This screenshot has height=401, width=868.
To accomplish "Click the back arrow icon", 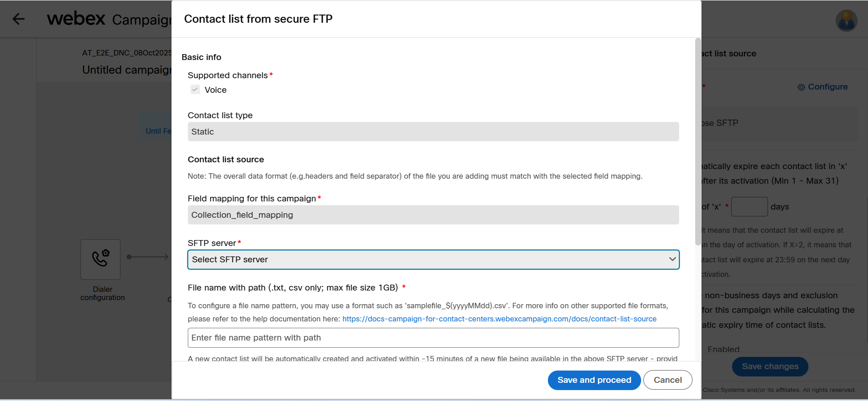I will pos(19,19).
